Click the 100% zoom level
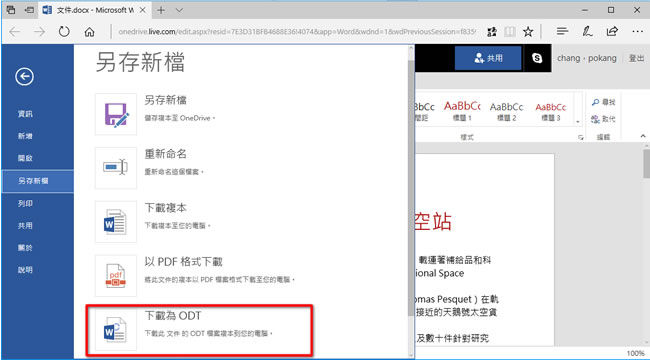650x360 pixels. pyautogui.click(x=635, y=354)
